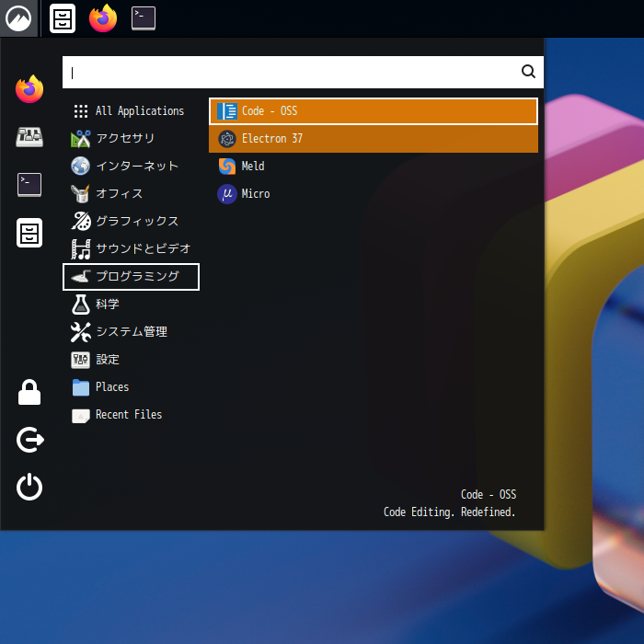Click the search magnifier icon
This screenshot has height=644, width=644.
point(528,72)
